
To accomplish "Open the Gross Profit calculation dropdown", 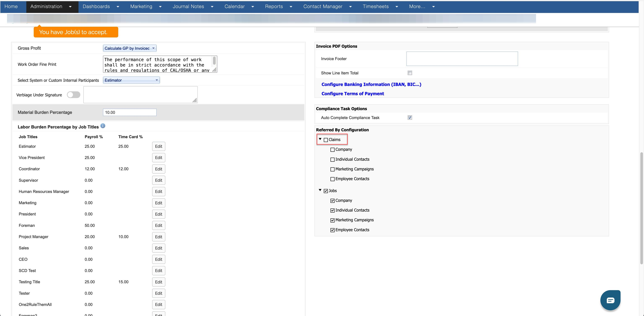I will tap(129, 48).
